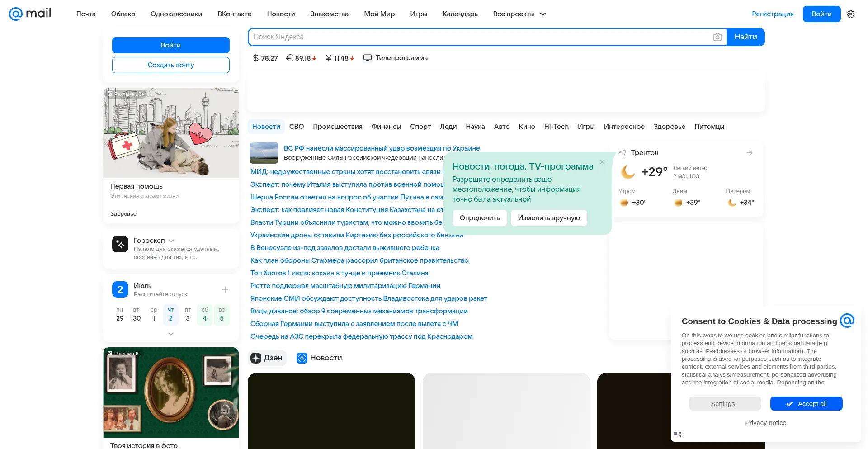Open Первая помощь ad image
The height and width of the screenshot is (449, 868).
coord(171,133)
